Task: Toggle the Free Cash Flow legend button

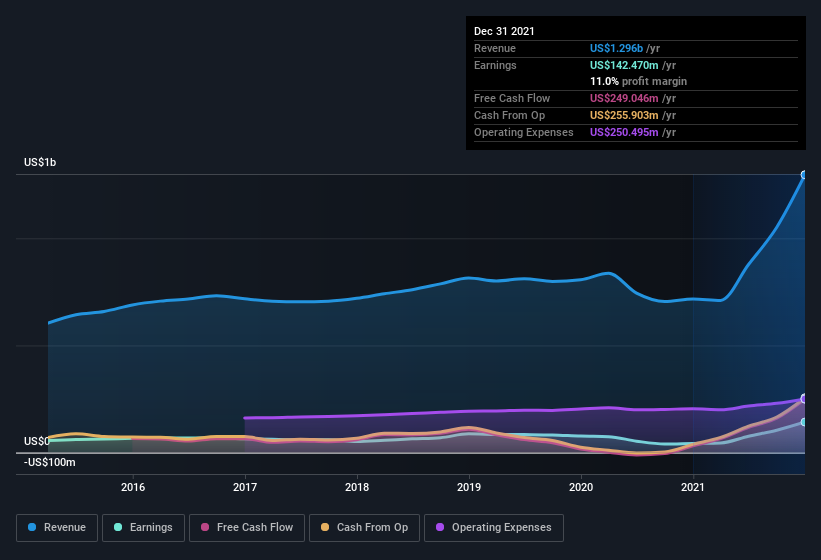Action: pyautogui.click(x=247, y=528)
